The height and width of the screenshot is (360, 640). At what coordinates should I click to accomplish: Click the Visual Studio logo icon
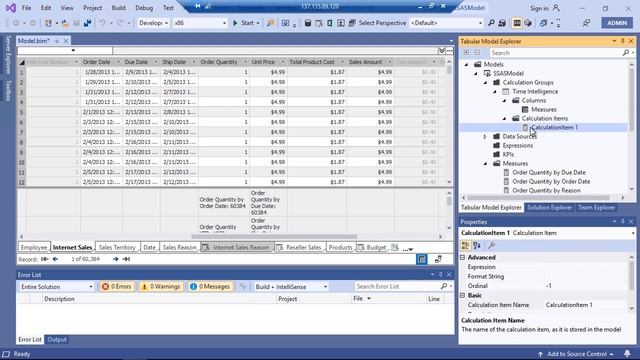coord(11,8)
